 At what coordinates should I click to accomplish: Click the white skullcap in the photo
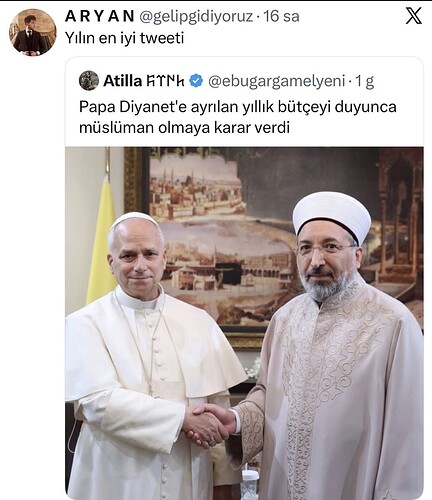133,218
